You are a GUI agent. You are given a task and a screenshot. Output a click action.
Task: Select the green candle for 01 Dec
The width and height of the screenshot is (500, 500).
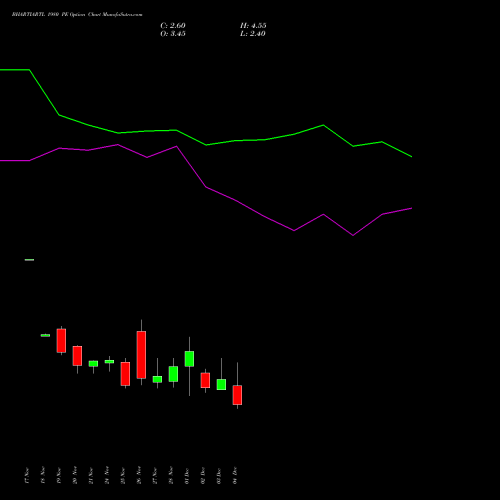coord(189,359)
